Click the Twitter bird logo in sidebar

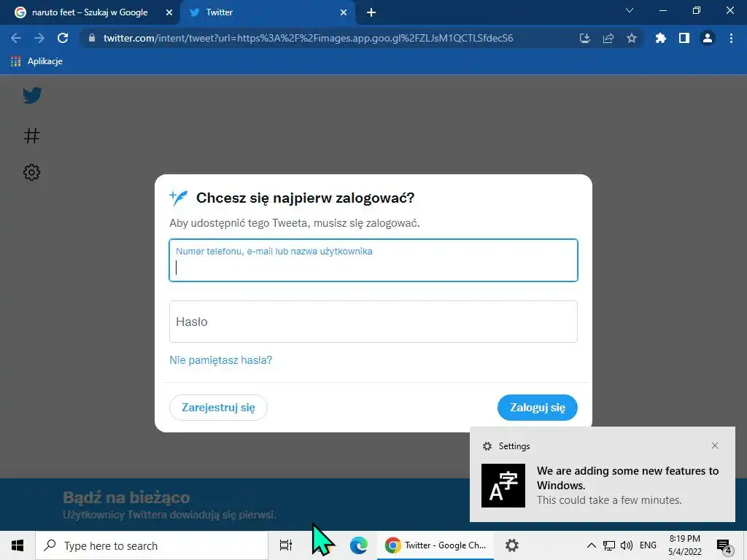[32, 96]
